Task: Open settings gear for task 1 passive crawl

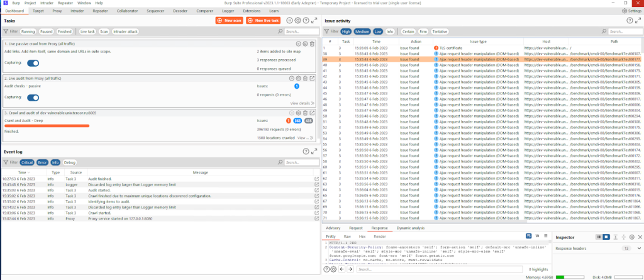Action: coord(305,44)
